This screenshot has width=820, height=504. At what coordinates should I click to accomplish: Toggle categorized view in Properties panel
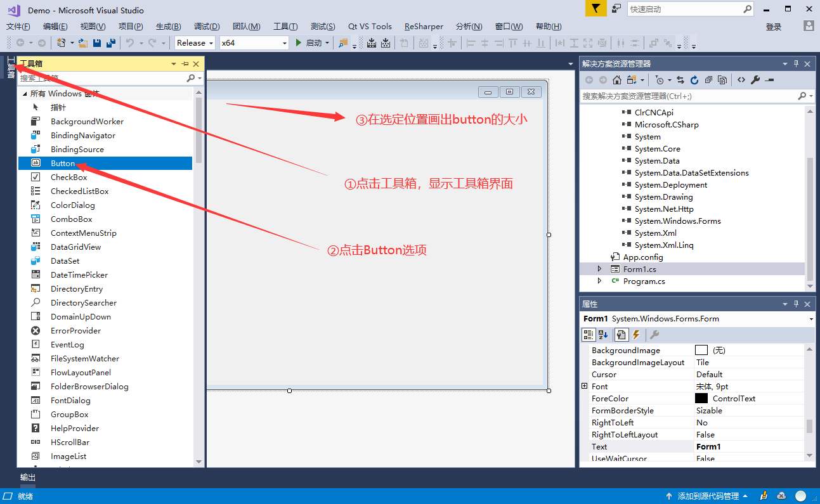coord(588,335)
